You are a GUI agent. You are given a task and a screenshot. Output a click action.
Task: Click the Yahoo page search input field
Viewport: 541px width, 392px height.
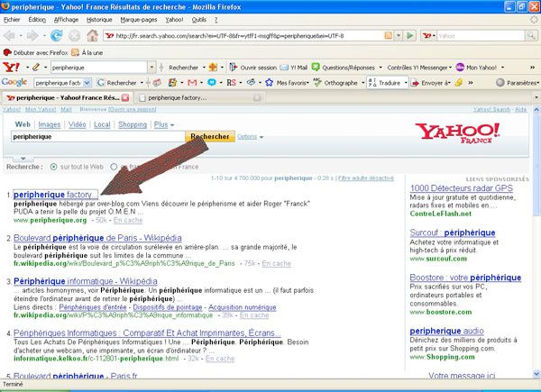coord(98,137)
